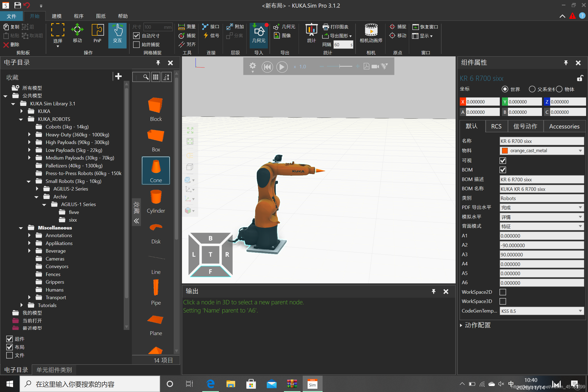588x392 pixels.
Task: Expand 动作配置 section
Action: pyautogui.click(x=461, y=325)
